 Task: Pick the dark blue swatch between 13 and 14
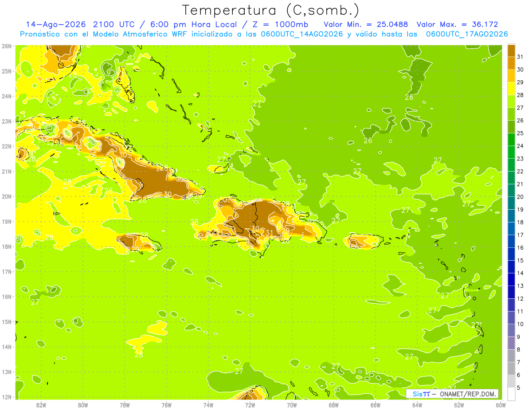click(x=511, y=279)
